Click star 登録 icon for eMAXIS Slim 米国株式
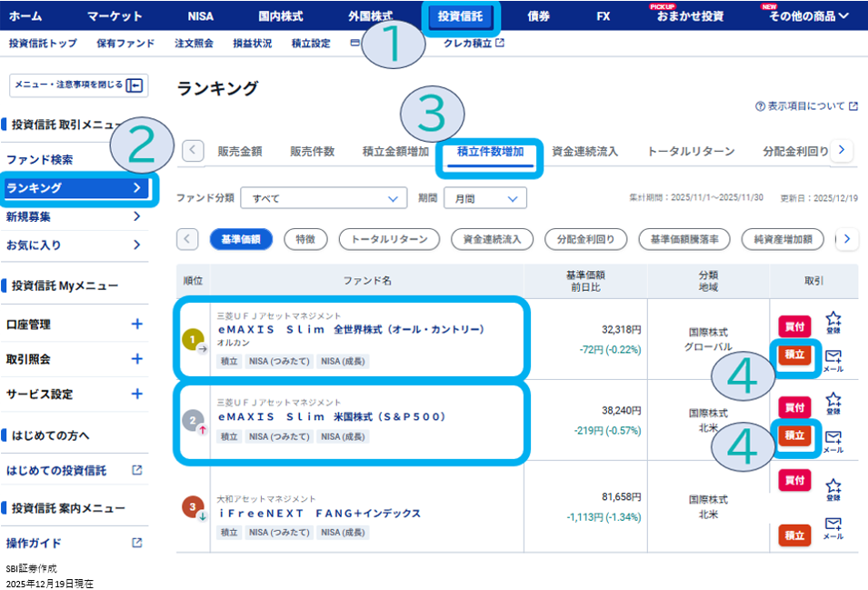This screenshot has width=868, height=590. click(x=833, y=401)
